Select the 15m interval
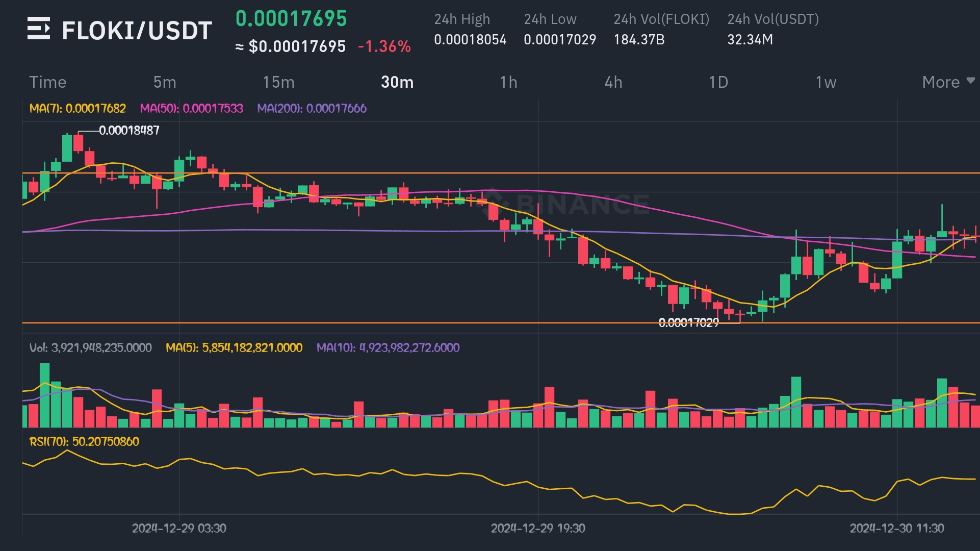This screenshot has height=551, width=980. [278, 82]
